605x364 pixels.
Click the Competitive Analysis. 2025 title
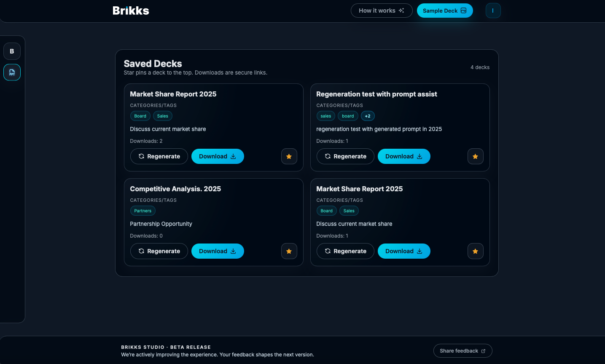coord(175,189)
